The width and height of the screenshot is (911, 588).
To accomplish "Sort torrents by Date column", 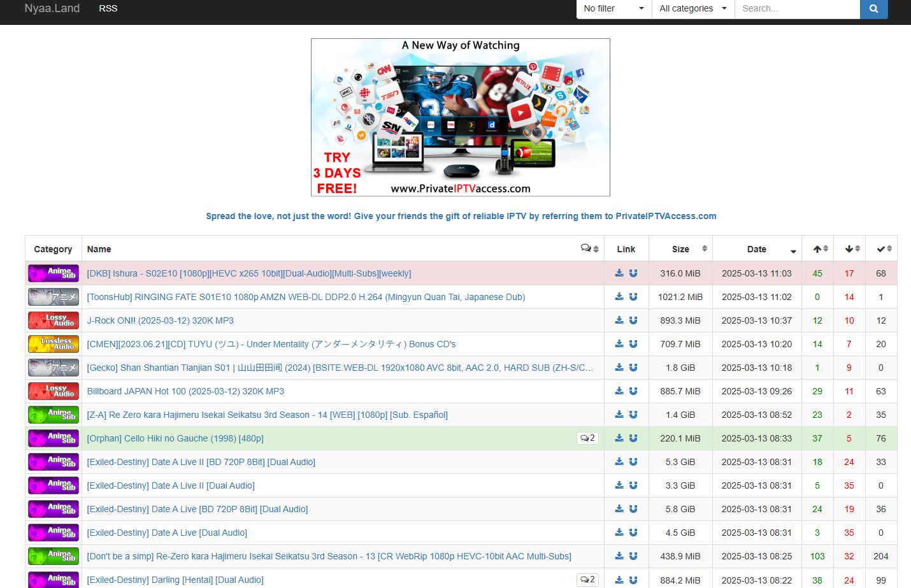I will point(757,249).
